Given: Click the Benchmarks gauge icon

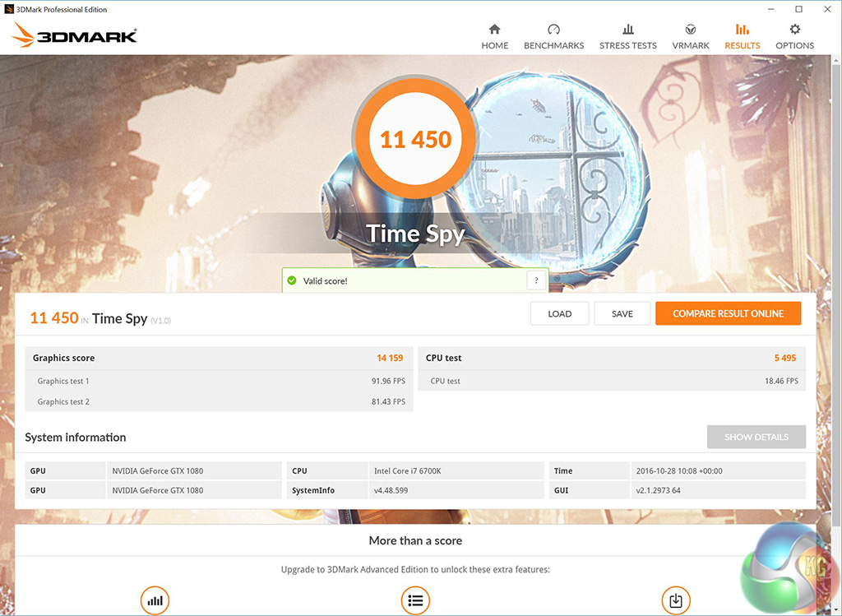Looking at the screenshot, I should pyautogui.click(x=553, y=29).
